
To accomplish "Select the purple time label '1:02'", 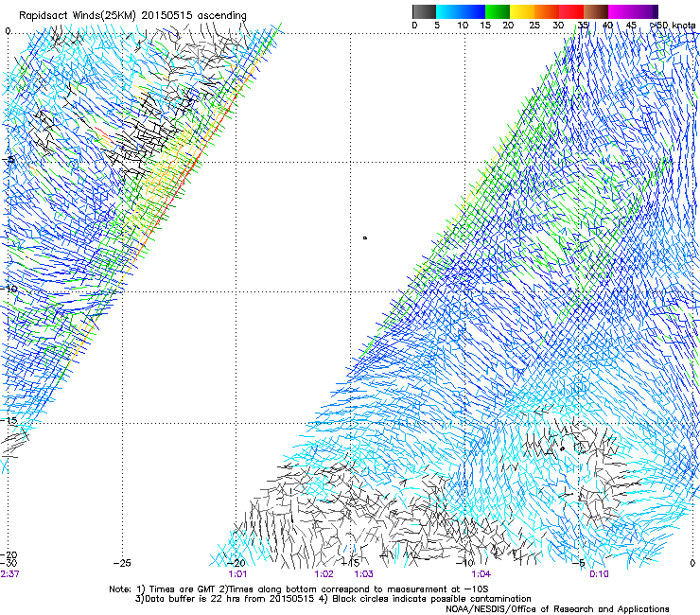I will click(x=324, y=573).
